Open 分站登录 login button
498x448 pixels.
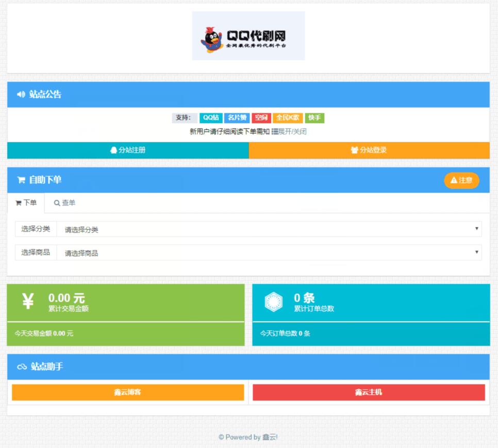pos(369,150)
